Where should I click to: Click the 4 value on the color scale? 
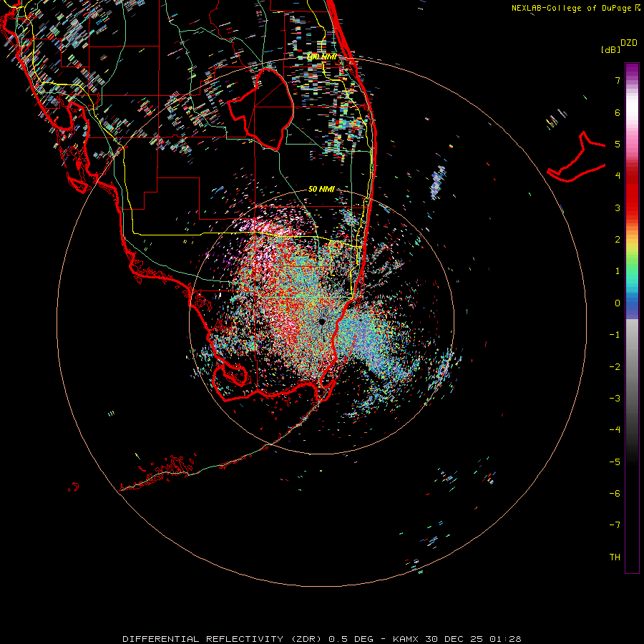coord(618,176)
